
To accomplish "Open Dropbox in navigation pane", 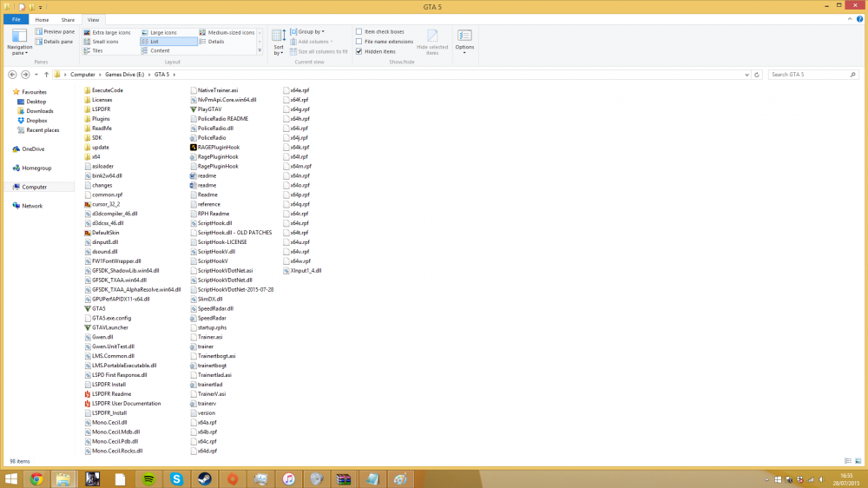I will click(x=36, y=120).
